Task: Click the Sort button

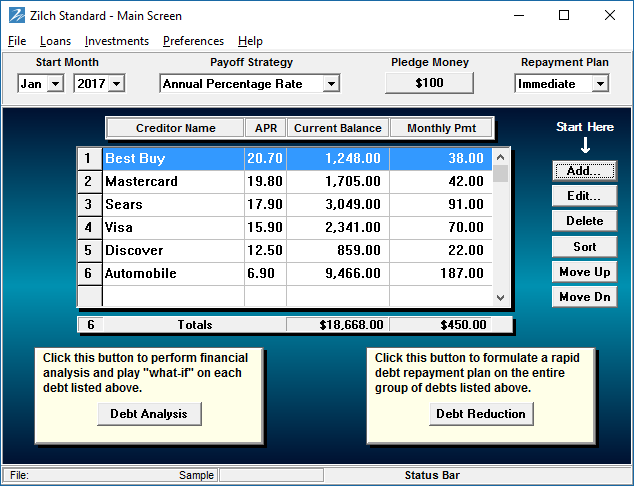Action: [584, 247]
